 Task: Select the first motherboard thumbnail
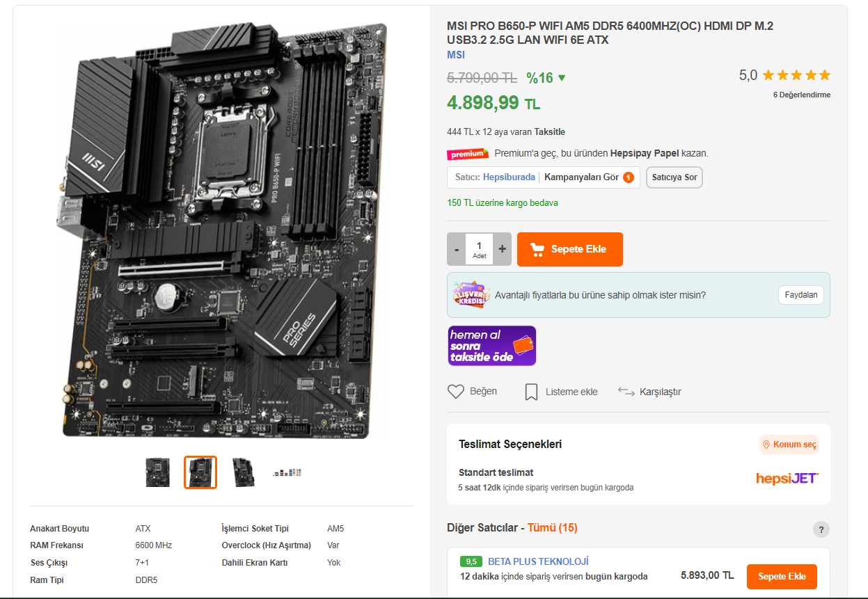click(x=158, y=472)
